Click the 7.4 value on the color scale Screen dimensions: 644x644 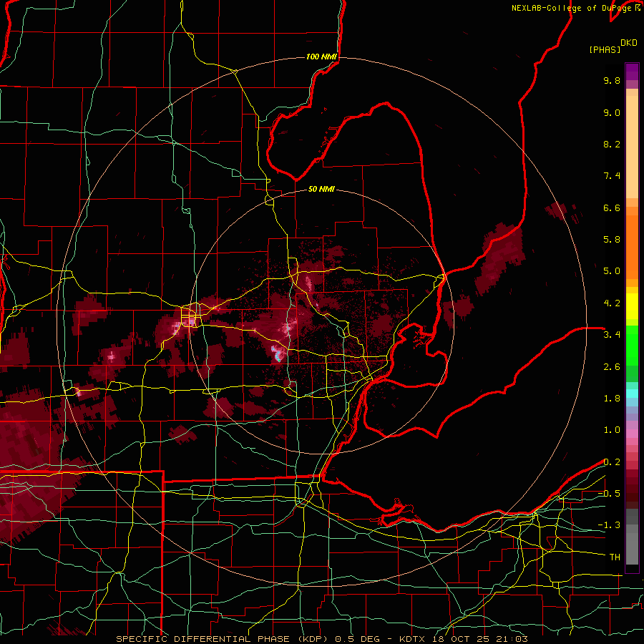(612, 176)
